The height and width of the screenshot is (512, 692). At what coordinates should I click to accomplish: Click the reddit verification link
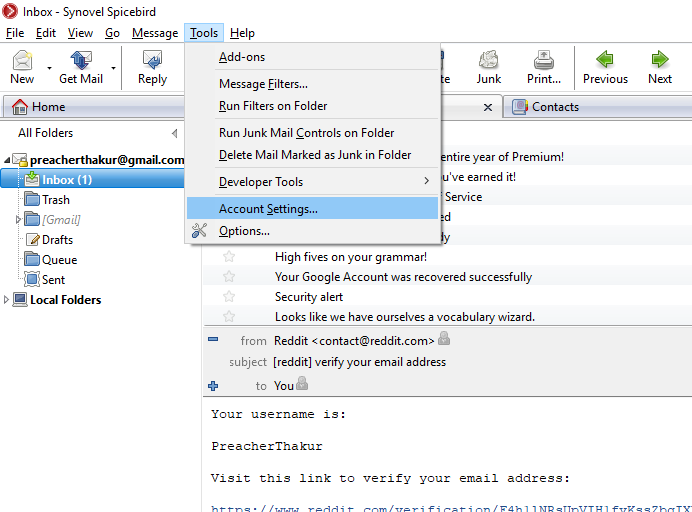(451, 508)
